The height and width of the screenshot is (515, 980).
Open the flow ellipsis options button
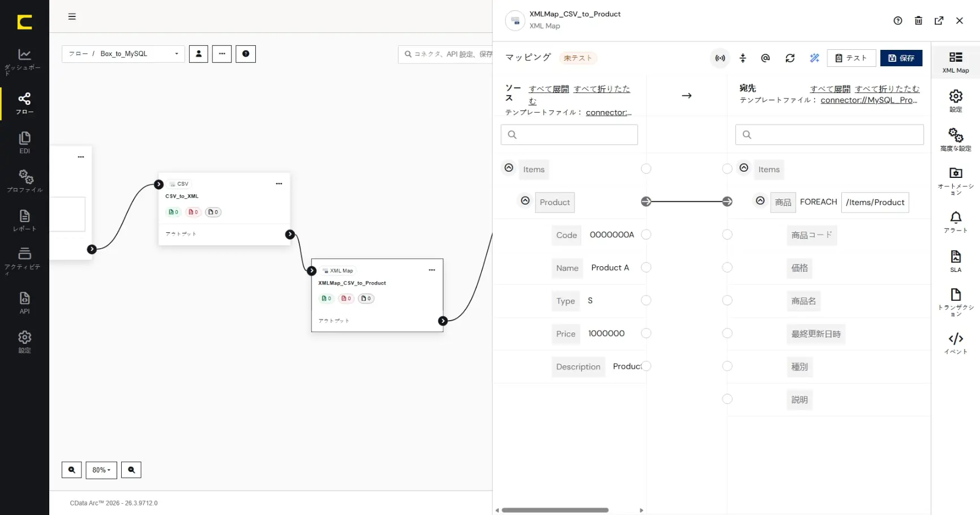(222, 54)
